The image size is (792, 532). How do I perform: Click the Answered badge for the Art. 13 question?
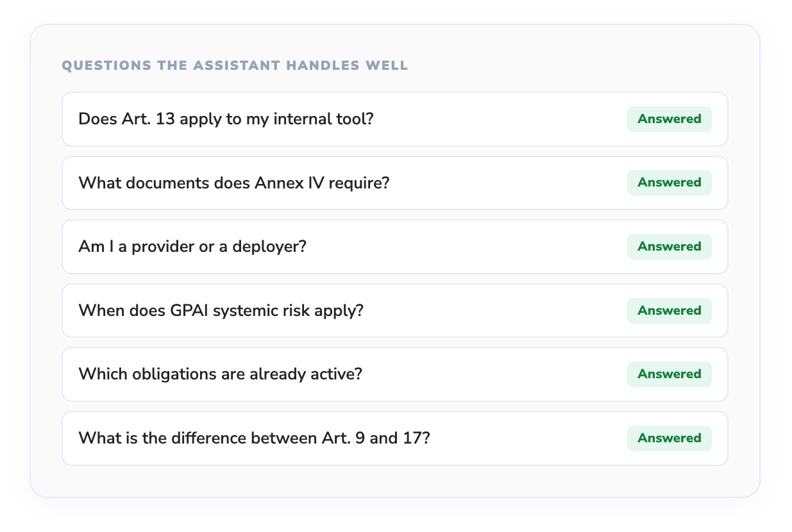tap(669, 119)
